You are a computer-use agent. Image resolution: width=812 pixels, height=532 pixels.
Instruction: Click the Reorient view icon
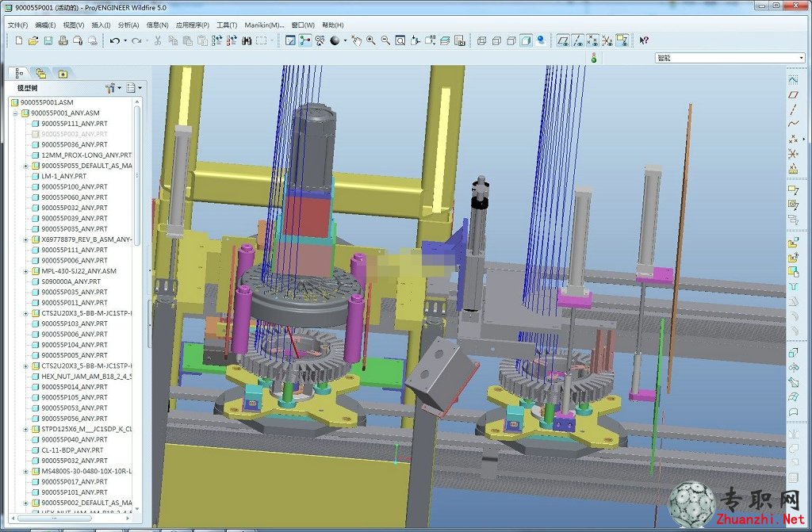point(415,40)
